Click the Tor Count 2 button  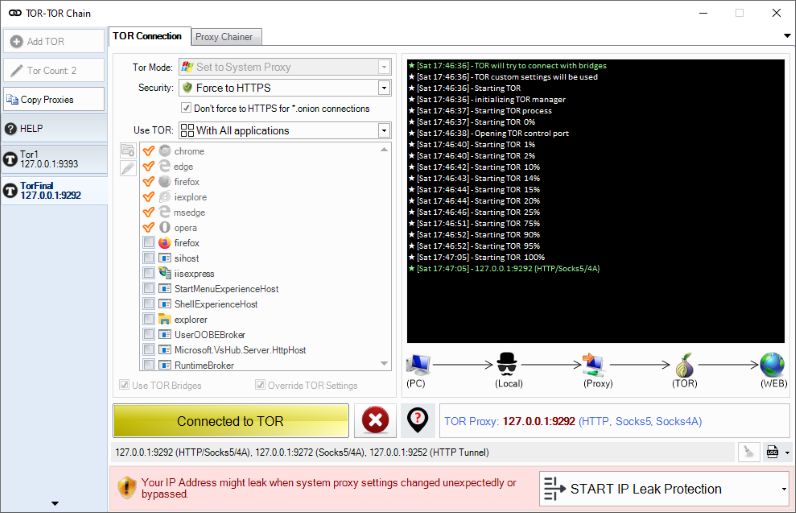[54, 71]
